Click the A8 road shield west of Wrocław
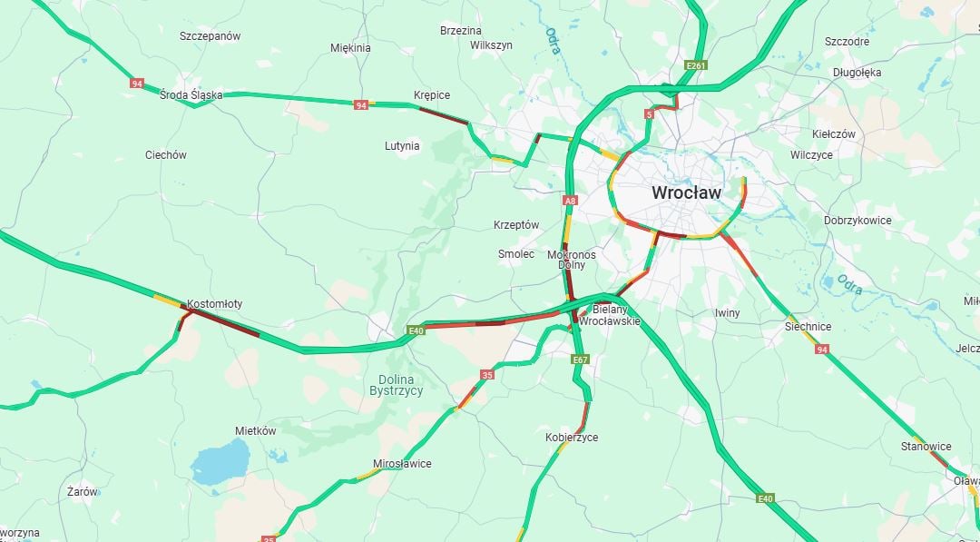Image resolution: width=980 pixels, height=542 pixels. pyautogui.click(x=569, y=201)
